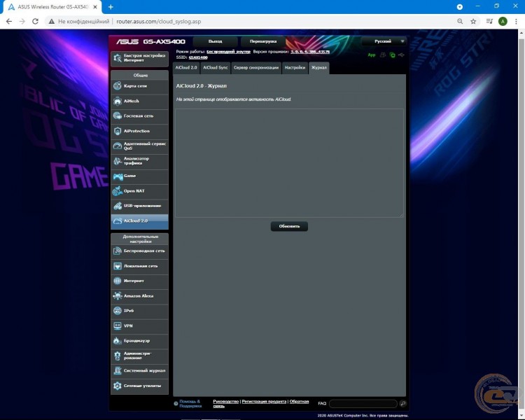Screen dimensions: 525x420
Task: Click the Network Map (Карта сети) icon
Action: click(x=117, y=86)
